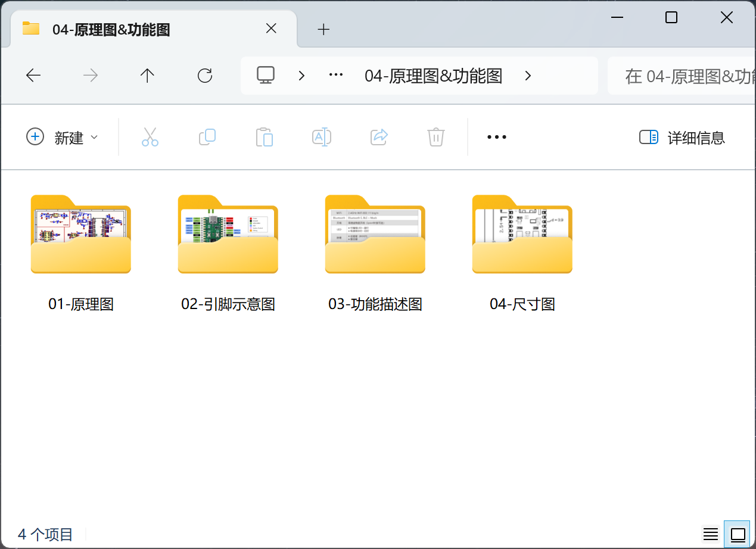Click the Delete trash icon
Viewport: 756px width, 549px height.
coord(435,137)
